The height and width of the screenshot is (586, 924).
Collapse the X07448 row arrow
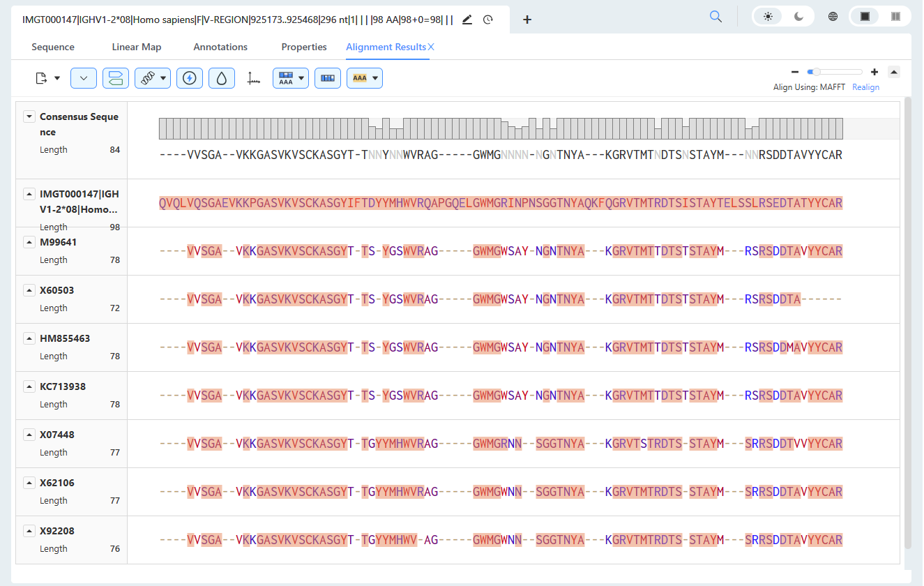pyautogui.click(x=29, y=434)
